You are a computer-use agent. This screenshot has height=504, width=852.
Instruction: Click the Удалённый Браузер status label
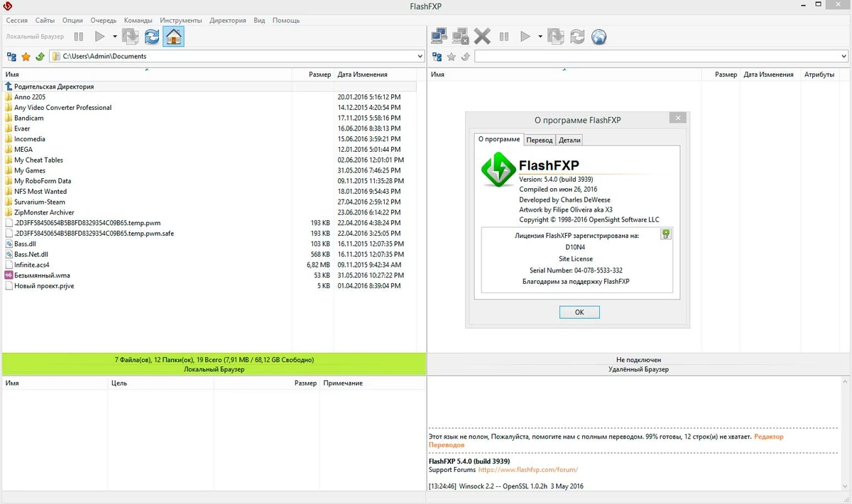click(x=638, y=369)
